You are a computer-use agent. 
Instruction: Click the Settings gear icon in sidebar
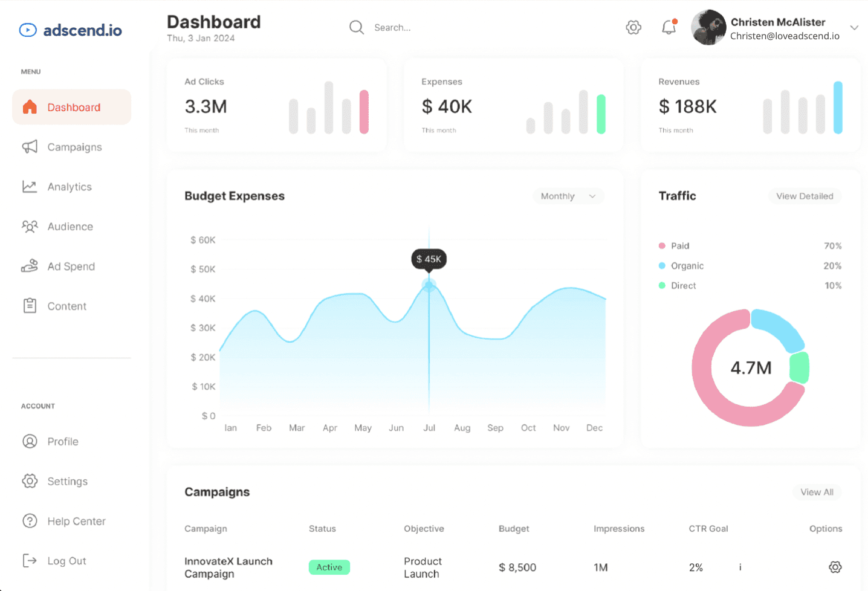(30, 481)
